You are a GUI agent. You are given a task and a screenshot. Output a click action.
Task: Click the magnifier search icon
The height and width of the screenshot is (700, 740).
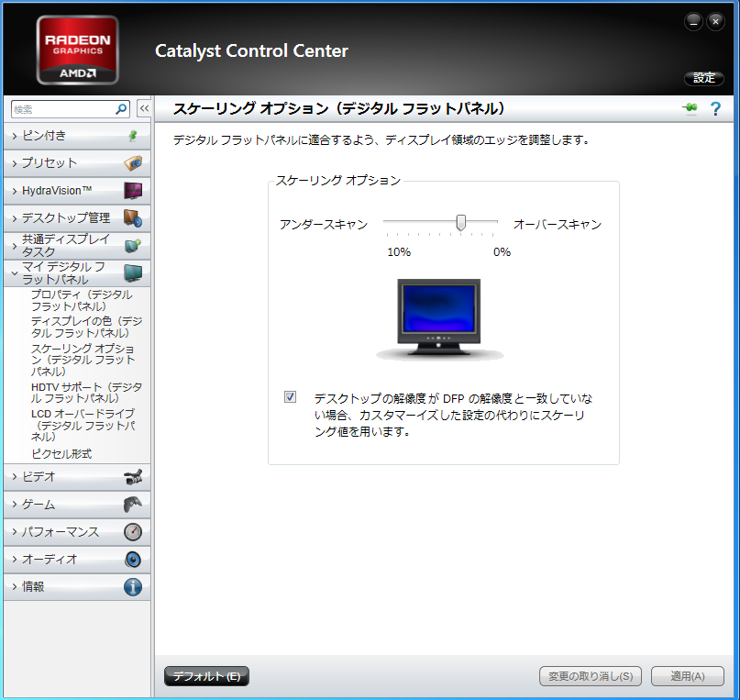[121, 109]
